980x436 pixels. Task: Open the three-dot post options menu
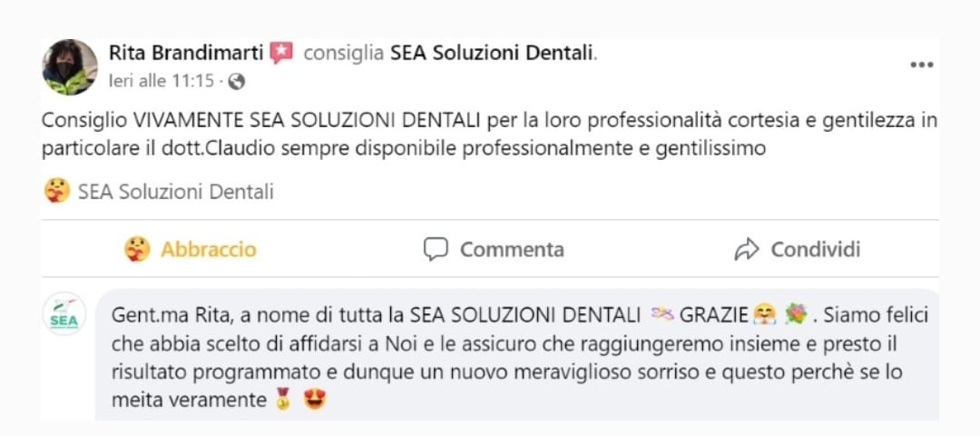[921, 65]
